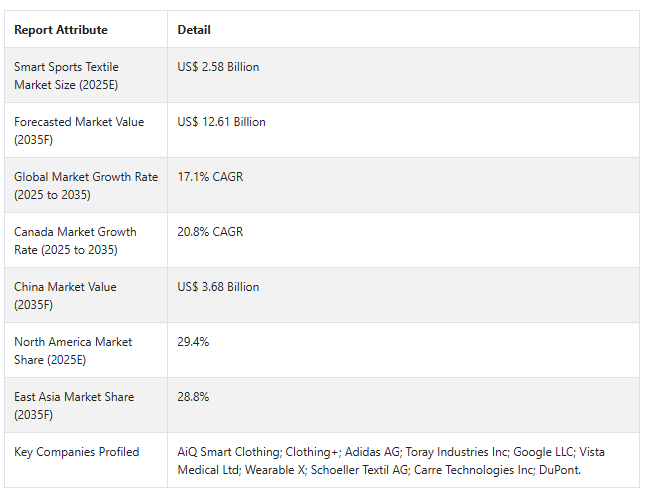
Task: Click the 17.1% CAGR value
Action: [210, 177]
